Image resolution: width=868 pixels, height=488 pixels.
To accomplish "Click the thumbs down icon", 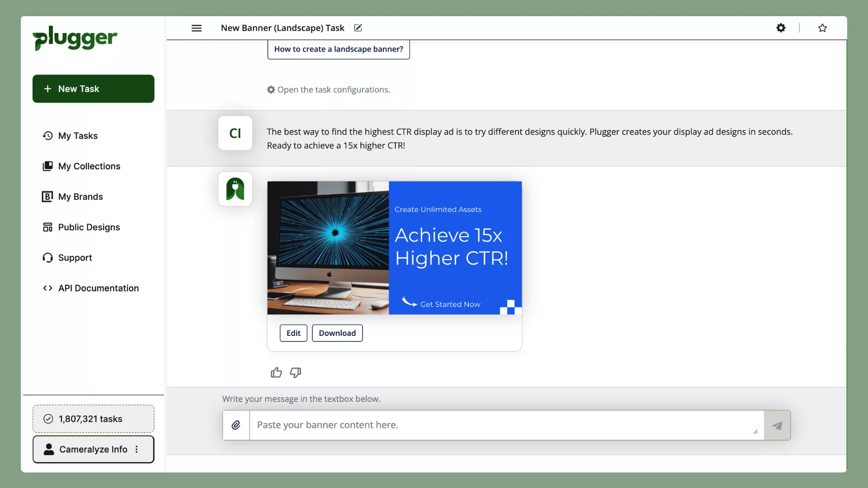I will 296,372.
